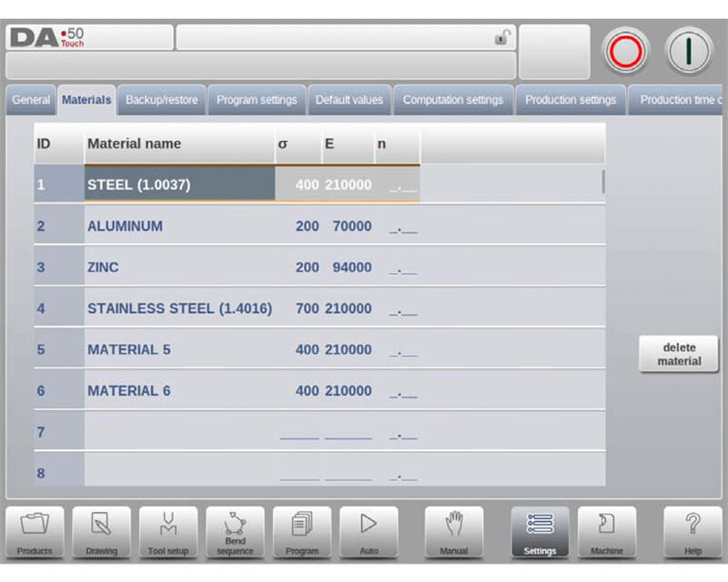Switch to the General tab
Viewport: 728px width, 582px height.
[x=31, y=100]
